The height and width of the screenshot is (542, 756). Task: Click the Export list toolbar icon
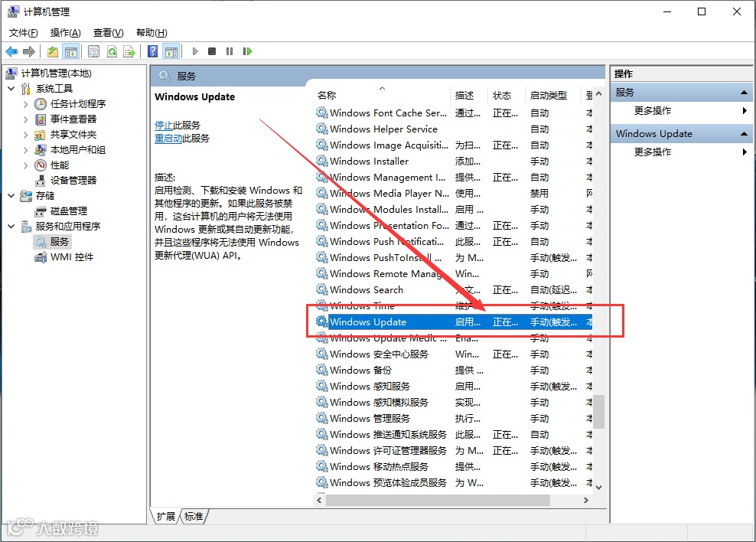coord(129,51)
